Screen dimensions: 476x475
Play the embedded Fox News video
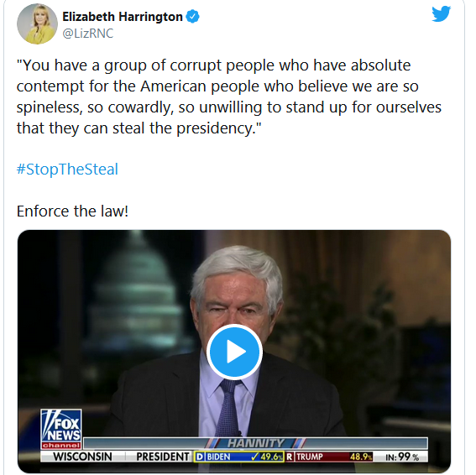click(234, 352)
